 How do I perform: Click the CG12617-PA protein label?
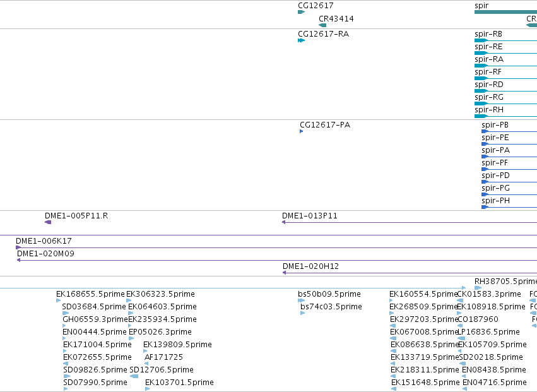click(x=325, y=125)
